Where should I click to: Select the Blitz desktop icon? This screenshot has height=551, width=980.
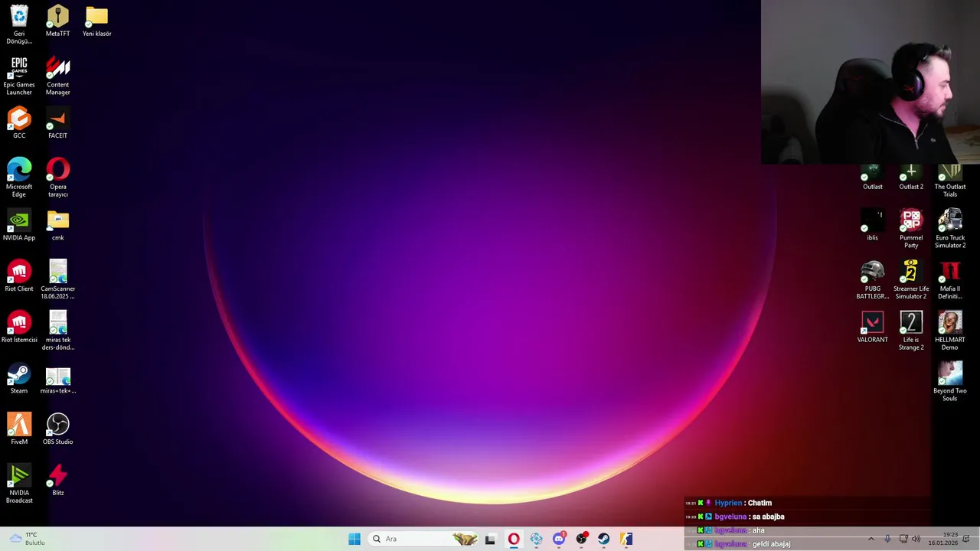[57, 480]
